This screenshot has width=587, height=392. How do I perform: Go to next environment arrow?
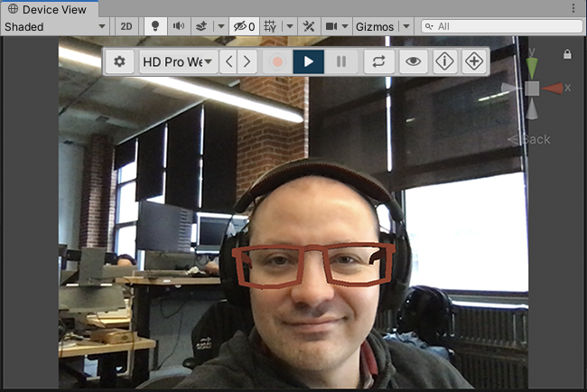pyautogui.click(x=247, y=61)
